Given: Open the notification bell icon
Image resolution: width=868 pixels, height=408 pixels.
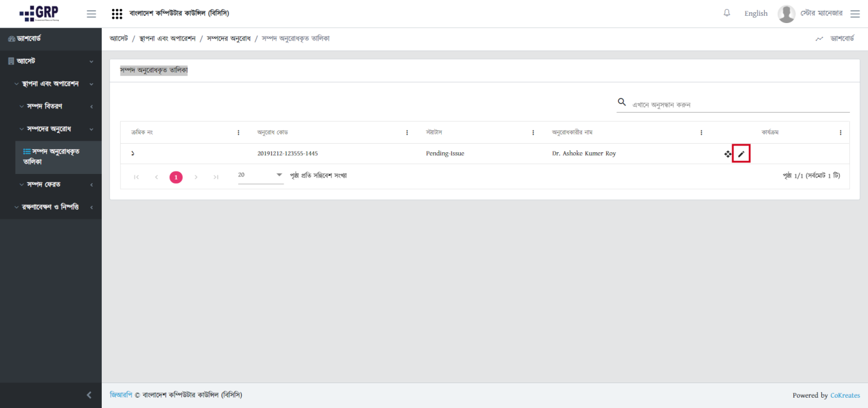Looking at the screenshot, I should [727, 13].
